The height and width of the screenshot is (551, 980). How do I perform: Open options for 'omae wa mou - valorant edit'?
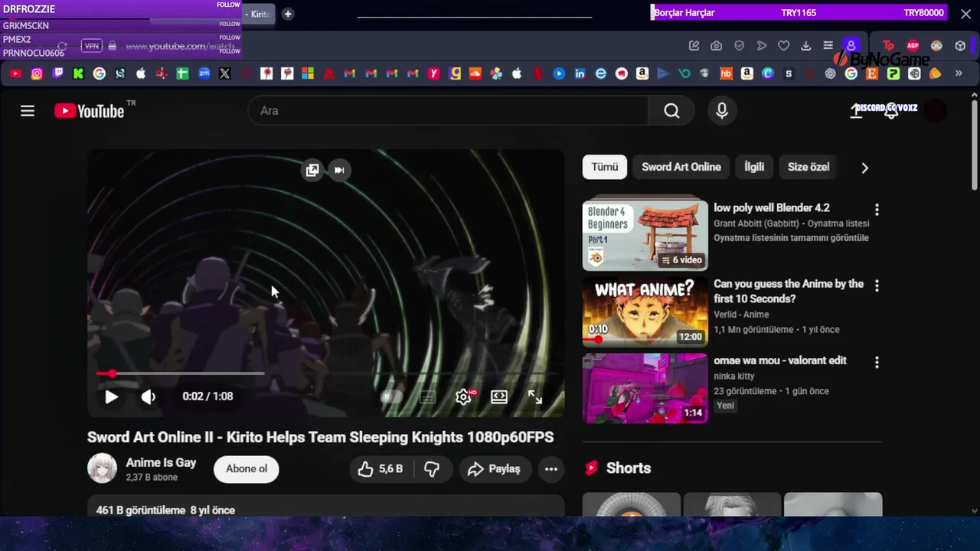pyautogui.click(x=877, y=363)
